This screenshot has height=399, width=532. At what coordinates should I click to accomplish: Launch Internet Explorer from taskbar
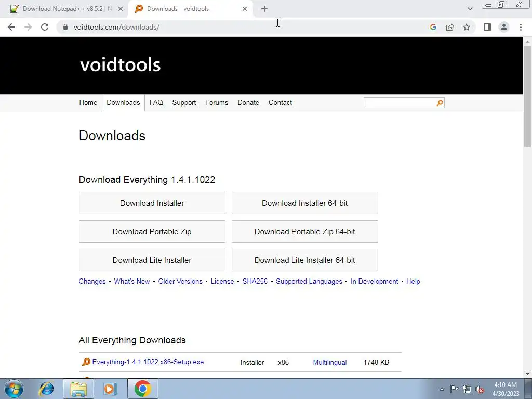coord(46,389)
